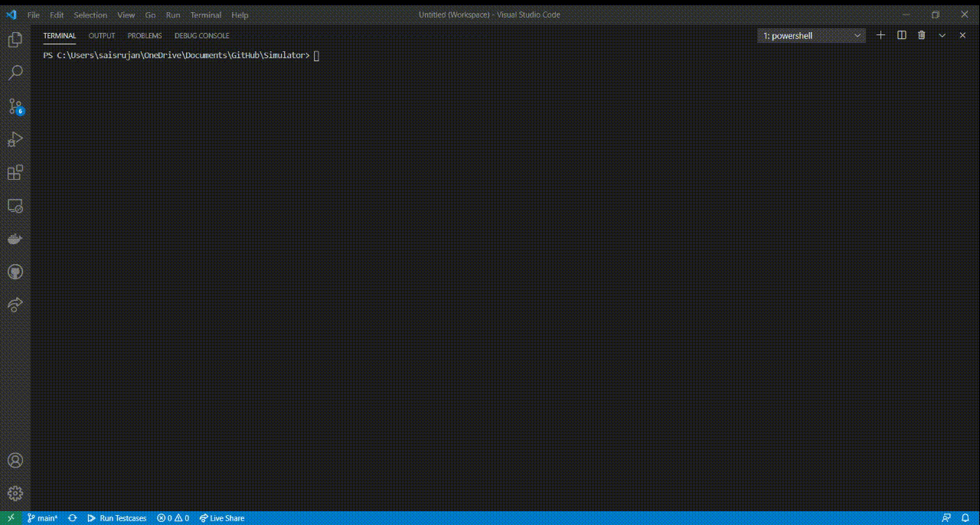
Task: Open the Terminal menu
Action: (205, 15)
